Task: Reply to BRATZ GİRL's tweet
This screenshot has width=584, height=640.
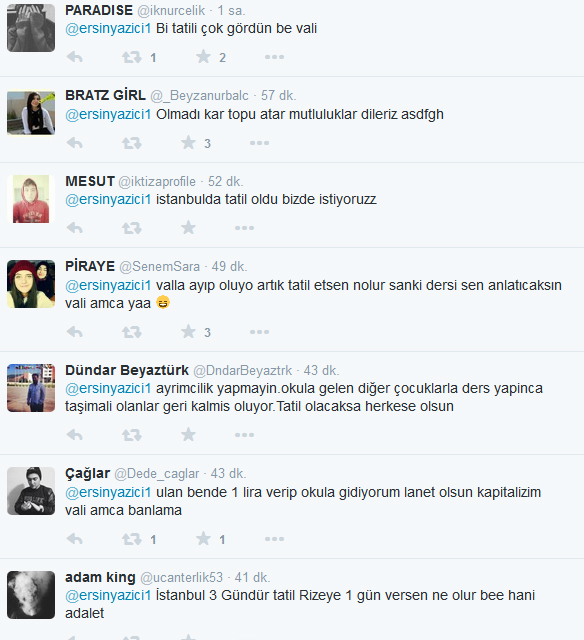Action: (x=75, y=143)
